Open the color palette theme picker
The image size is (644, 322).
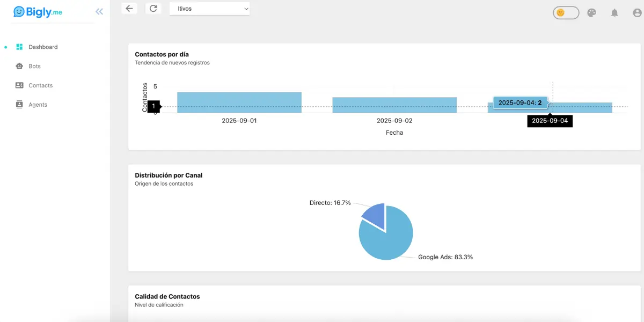[x=591, y=13]
